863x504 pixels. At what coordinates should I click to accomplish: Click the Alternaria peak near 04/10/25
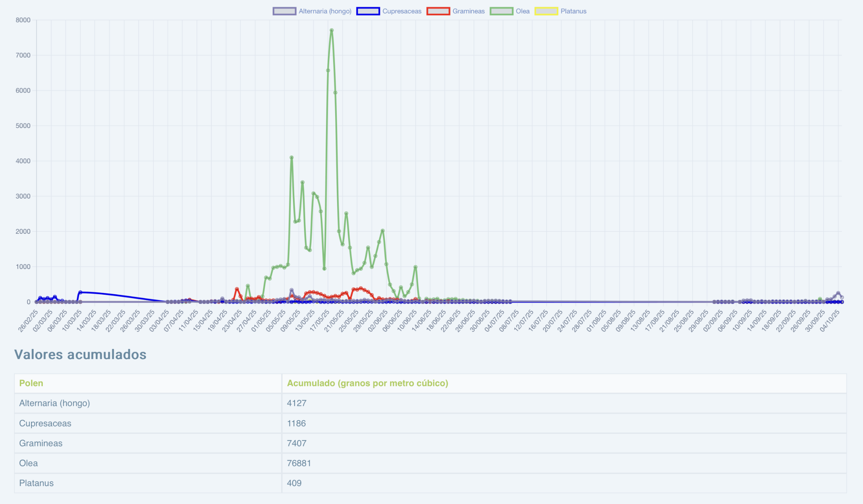point(838,293)
